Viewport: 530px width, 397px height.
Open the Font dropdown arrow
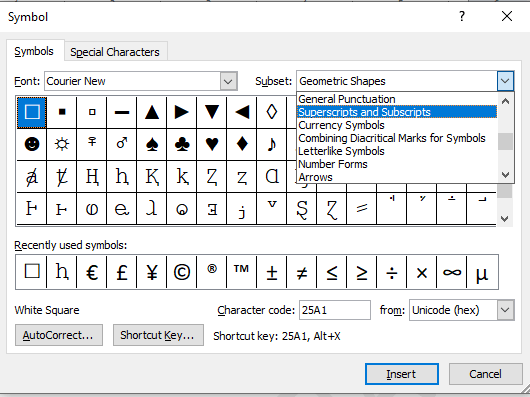(x=228, y=81)
